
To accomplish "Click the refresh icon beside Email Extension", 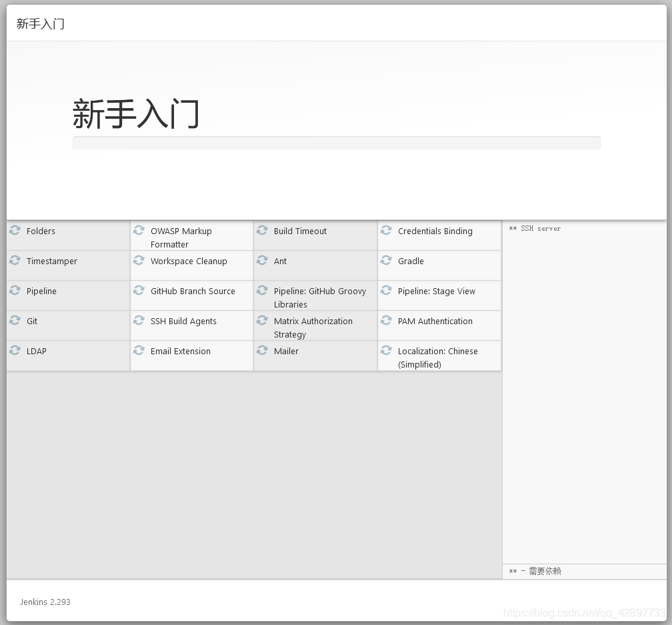I will coord(139,350).
